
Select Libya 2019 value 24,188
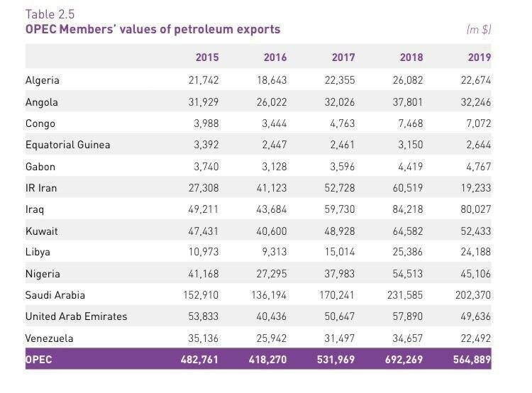(476, 252)
